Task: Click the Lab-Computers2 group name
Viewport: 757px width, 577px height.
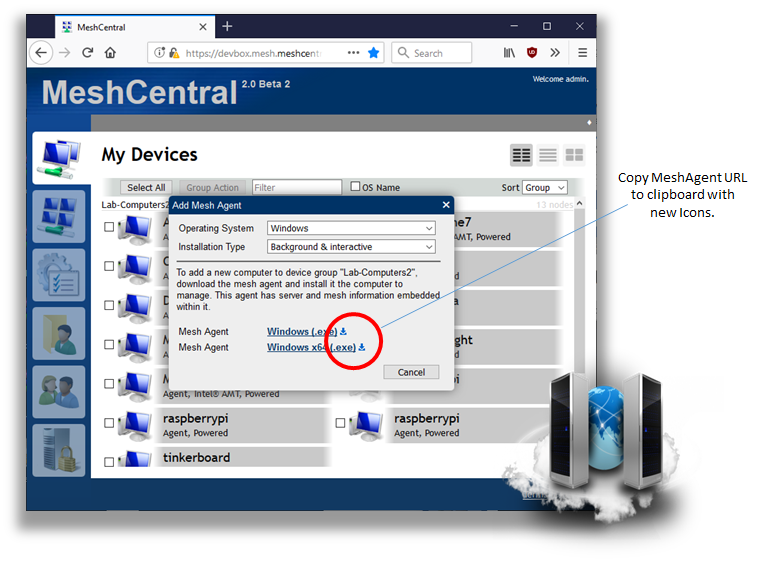Action: tap(135, 205)
